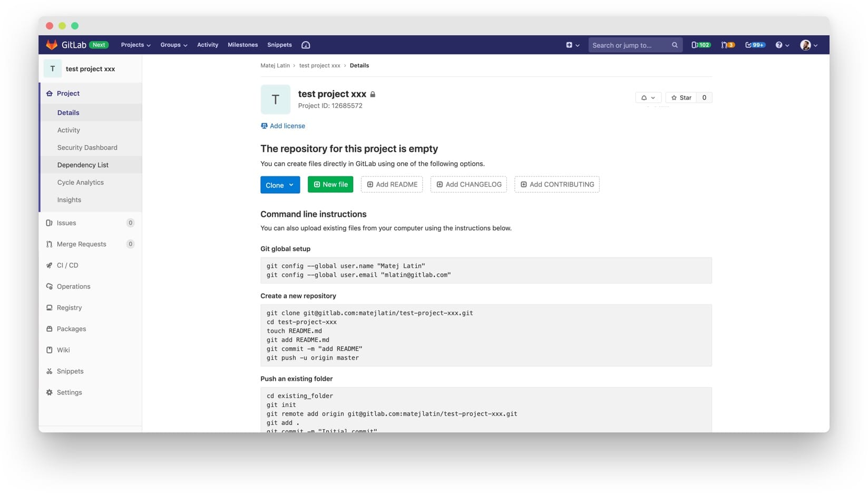Click the git push -u origin master line

(313, 358)
